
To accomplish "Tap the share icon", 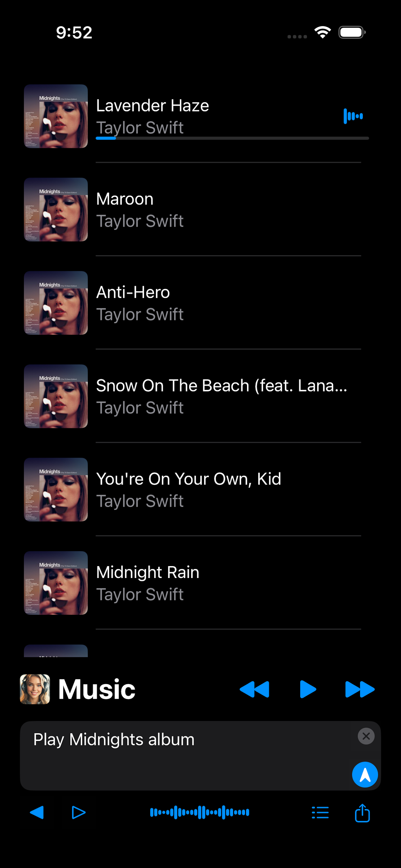I will click(362, 812).
